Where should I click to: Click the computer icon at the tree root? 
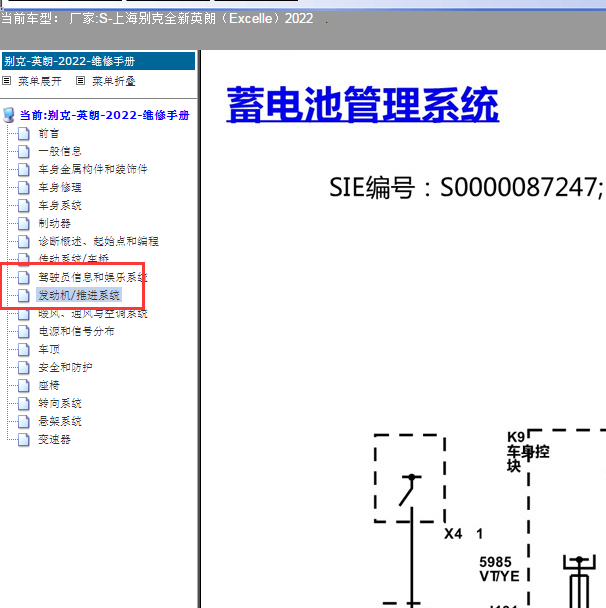9,115
